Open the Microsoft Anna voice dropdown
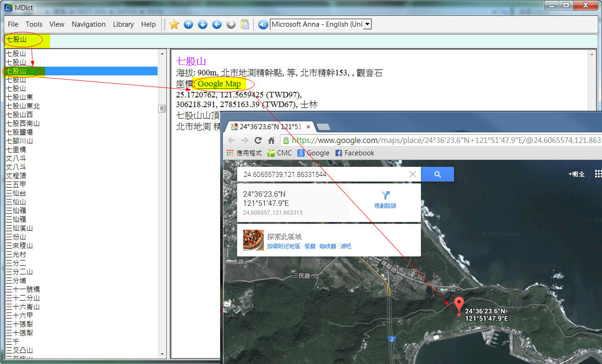 click(367, 24)
